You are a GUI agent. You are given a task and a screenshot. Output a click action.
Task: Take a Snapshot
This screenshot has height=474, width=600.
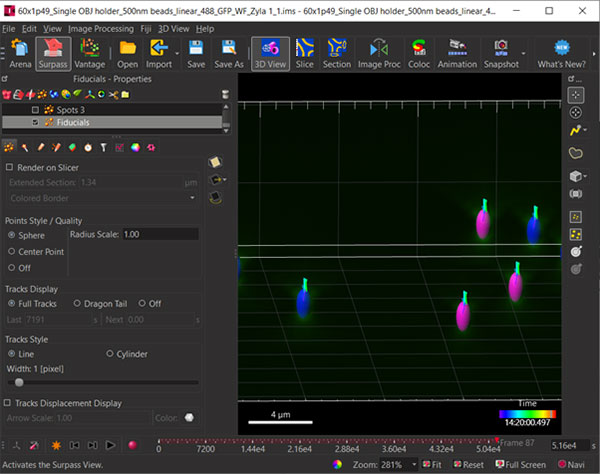(501, 54)
